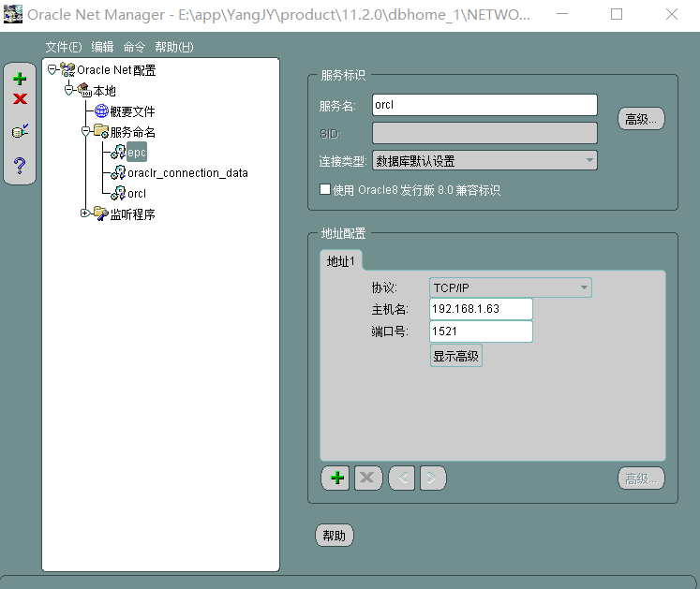700x589 pixels.
Task: Click the test service connection icon
Action: 20,132
